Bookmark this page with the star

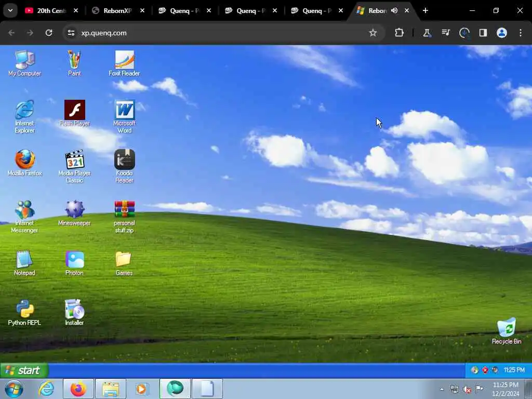[373, 33]
